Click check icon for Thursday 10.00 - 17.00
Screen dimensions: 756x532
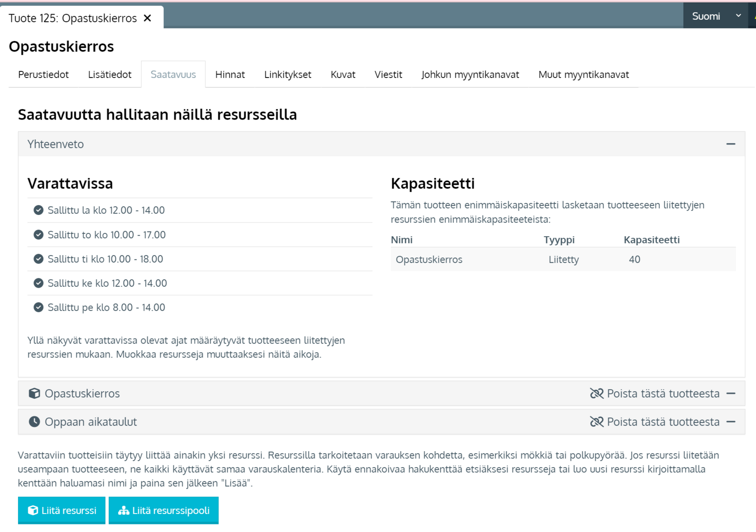point(39,235)
